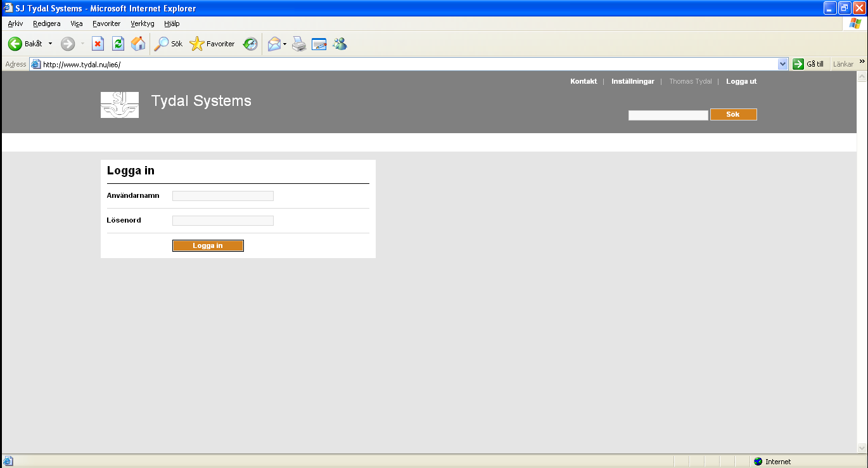Close the Internet Explorer window
Image resolution: width=868 pixels, height=468 pixels.
[859, 8]
